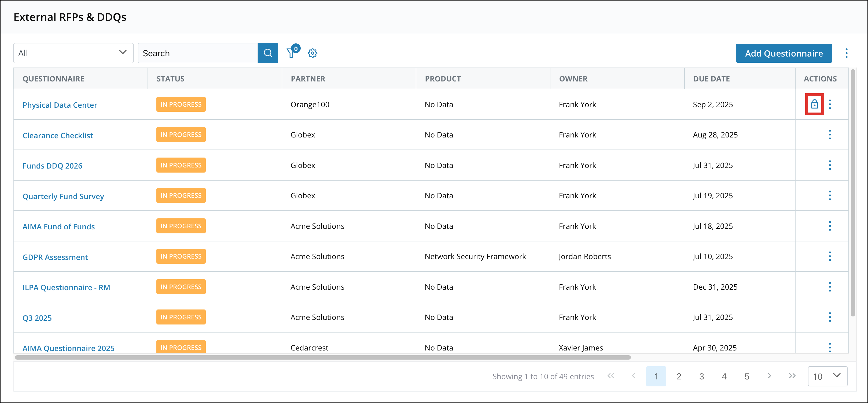
Task: Open the Funds DDQ 2026 questionnaire
Action: point(52,166)
